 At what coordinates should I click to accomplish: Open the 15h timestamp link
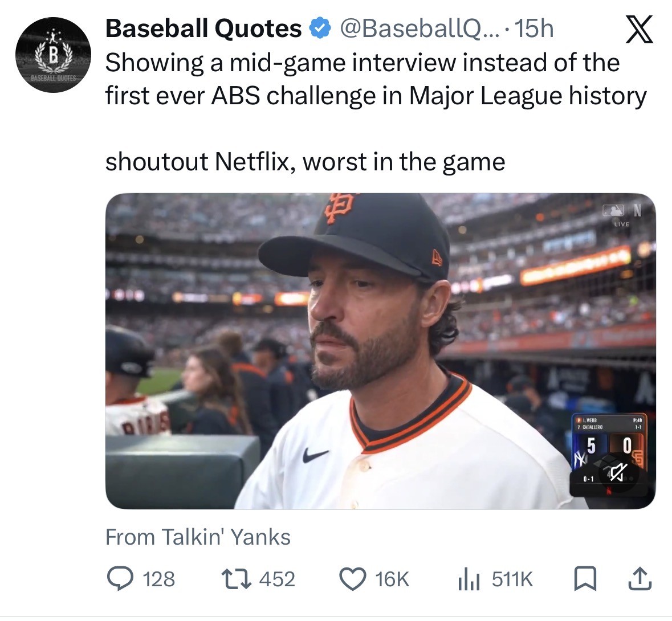point(533,28)
